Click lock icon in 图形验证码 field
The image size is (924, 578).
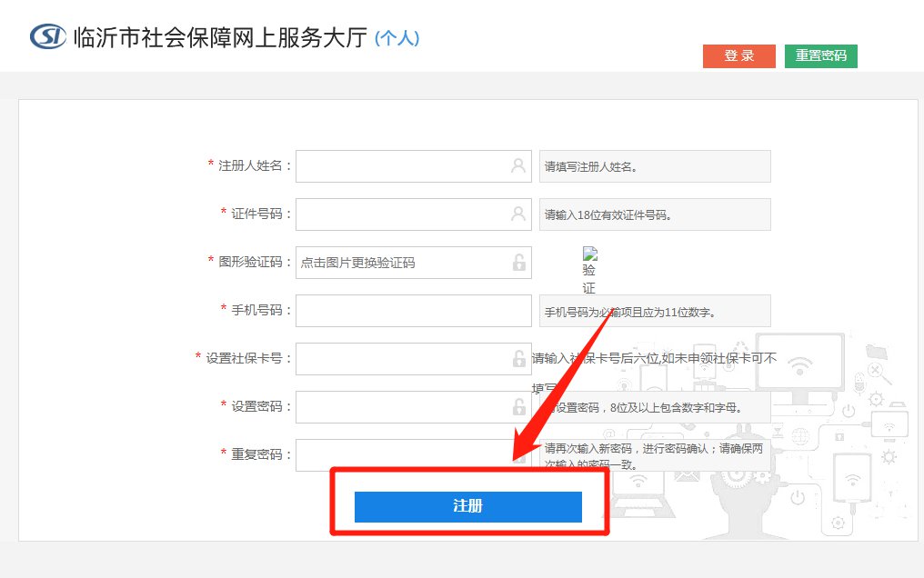[x=518, y=263]
